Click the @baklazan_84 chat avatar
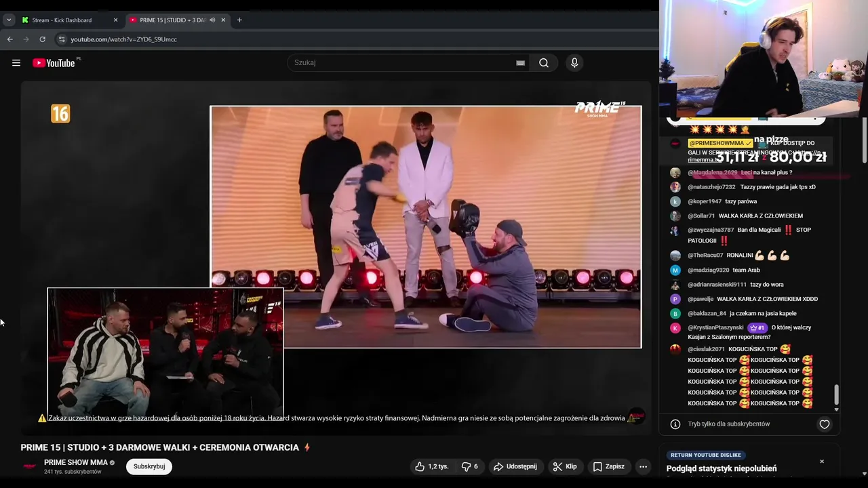Screen dimensions: 868x488 pos(675,313)
